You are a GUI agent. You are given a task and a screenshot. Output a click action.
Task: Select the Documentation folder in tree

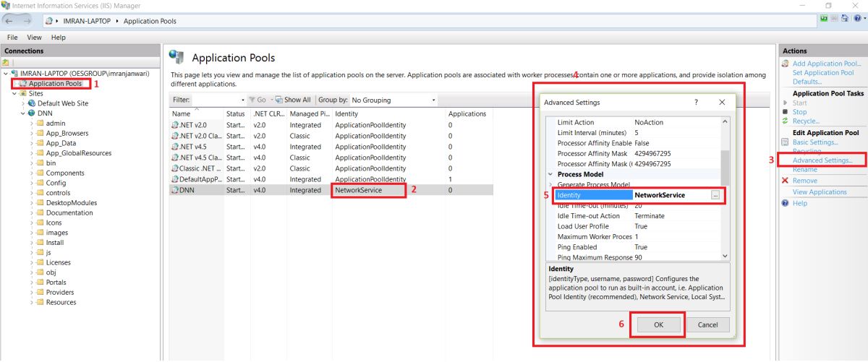69,213
